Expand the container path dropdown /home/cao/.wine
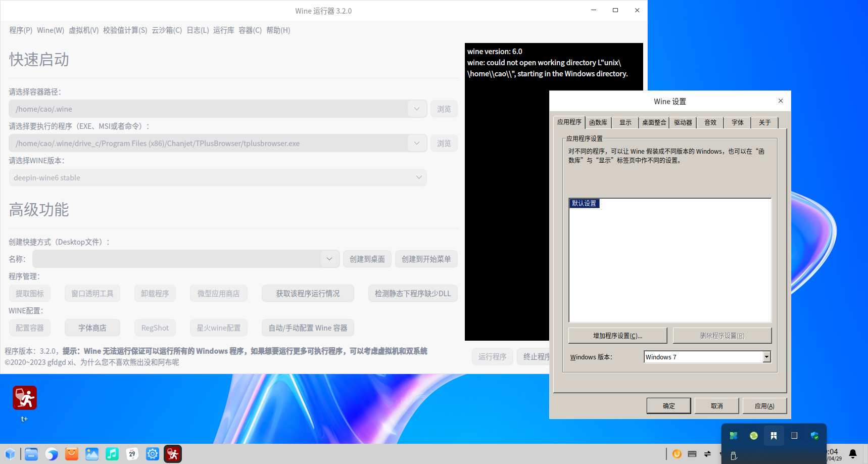Image resolution: width=868 pixels, height=464 pixels. point(417,109)
